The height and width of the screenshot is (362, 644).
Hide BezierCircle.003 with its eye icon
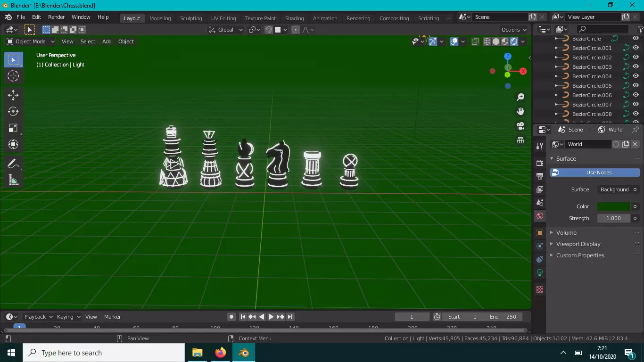[636, 67]
